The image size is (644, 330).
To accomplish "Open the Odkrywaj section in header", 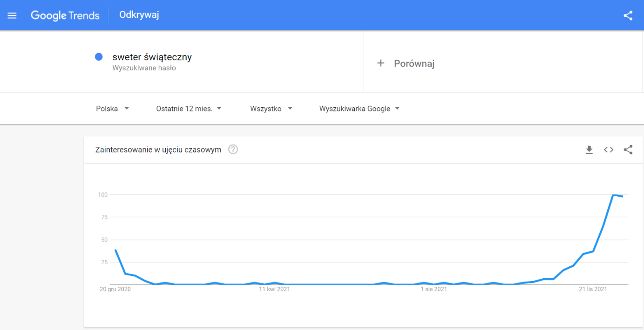I will [139, 15].
